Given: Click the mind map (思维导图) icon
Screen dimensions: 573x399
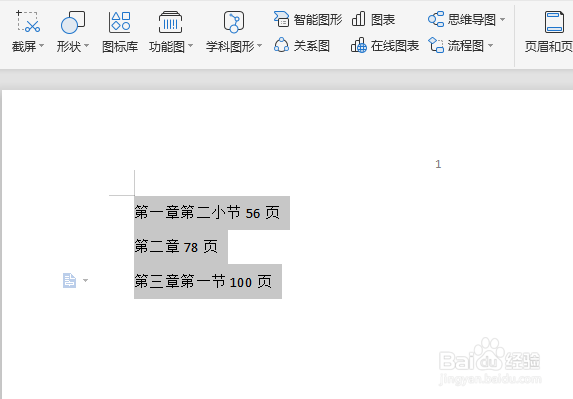Looking at the screenshot, I should (436, 19).
